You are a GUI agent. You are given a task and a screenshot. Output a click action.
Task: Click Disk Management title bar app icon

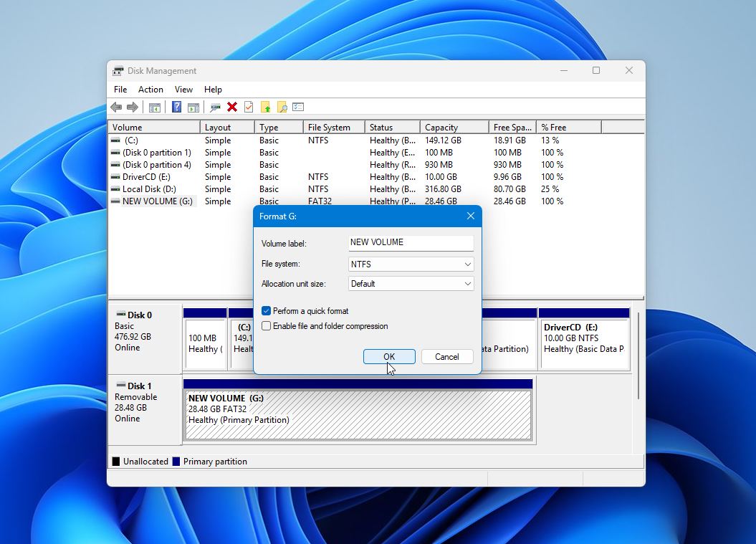tap(118, 71)
